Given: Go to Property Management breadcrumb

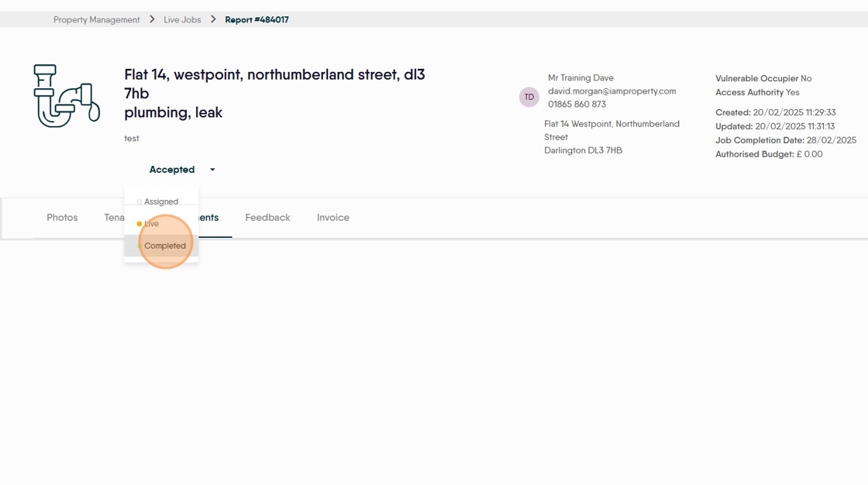Looking at the screenshot, I should tap(96, 19).
